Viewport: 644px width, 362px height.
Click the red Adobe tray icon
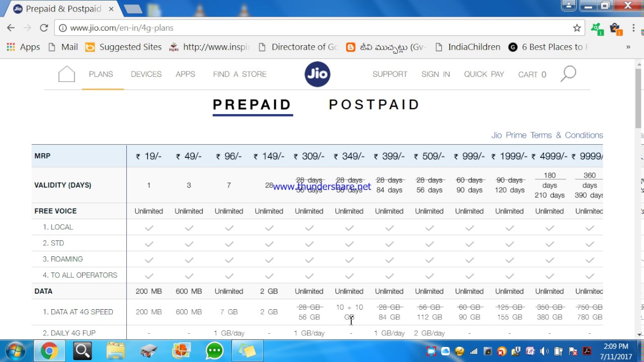click(x=587, y=351)
